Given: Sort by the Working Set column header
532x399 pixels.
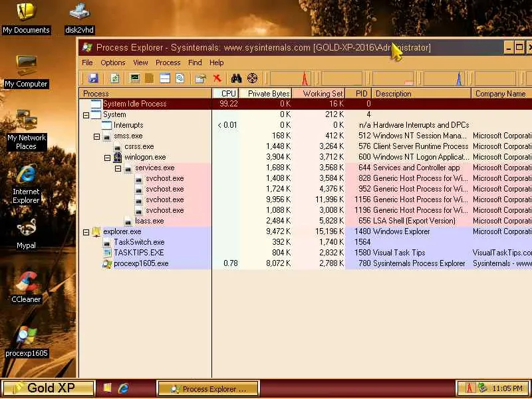Looking at the screenshot, I should coord(319,94).
